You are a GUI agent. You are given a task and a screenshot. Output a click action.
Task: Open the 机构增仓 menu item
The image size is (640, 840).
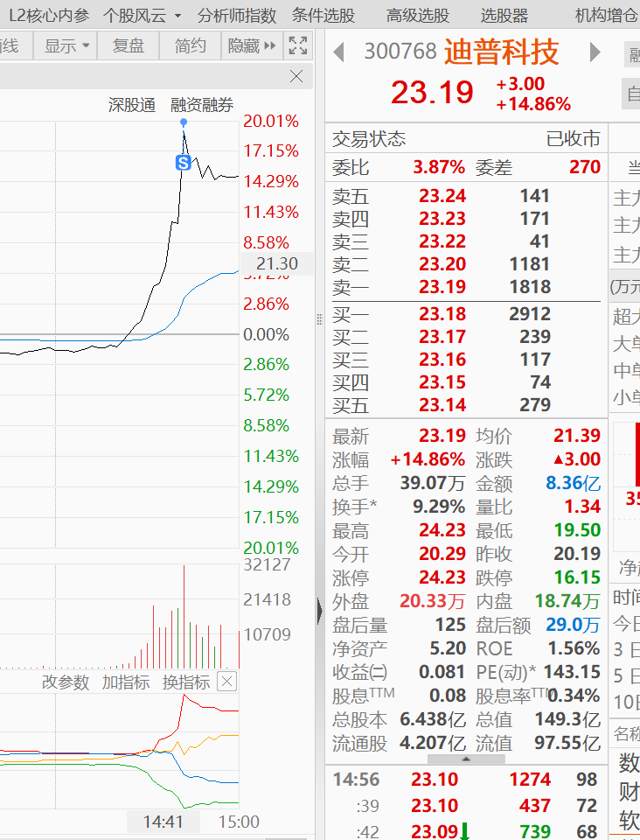[607, 15]
